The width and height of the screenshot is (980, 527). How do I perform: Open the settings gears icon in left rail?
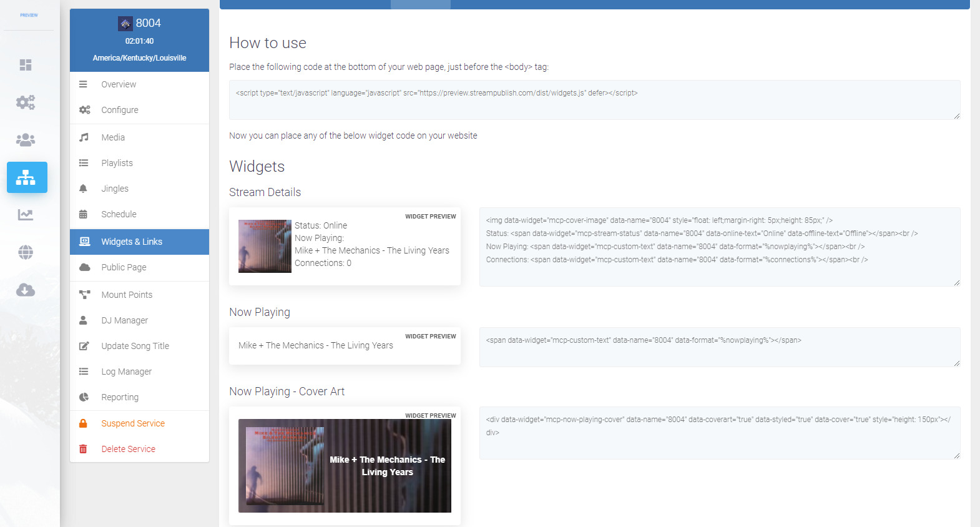26,102
